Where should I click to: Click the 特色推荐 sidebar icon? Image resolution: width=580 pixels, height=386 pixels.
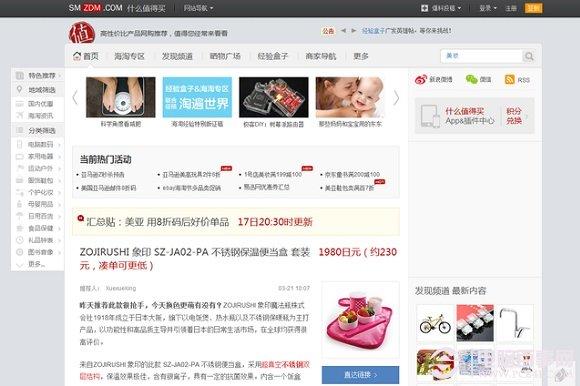pyautogui.click(x=20, y=75)
